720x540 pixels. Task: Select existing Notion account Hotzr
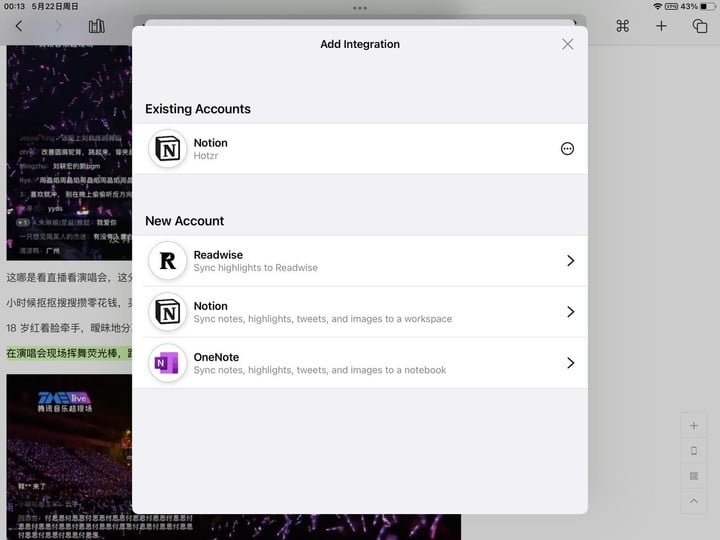coord(360,149)
